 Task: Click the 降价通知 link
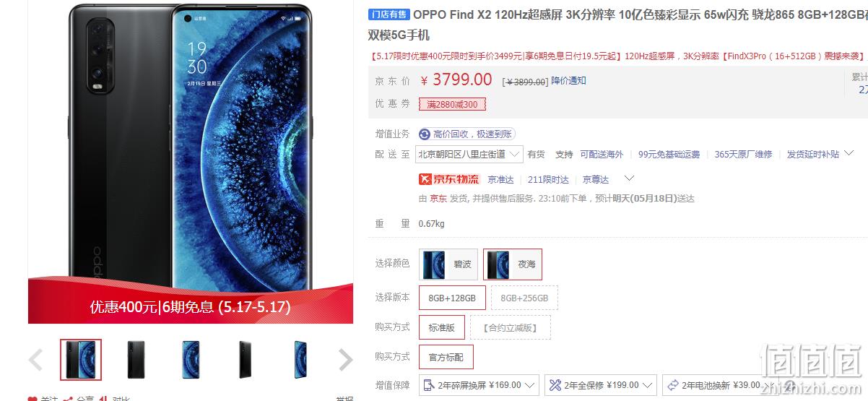click(569, 81)
